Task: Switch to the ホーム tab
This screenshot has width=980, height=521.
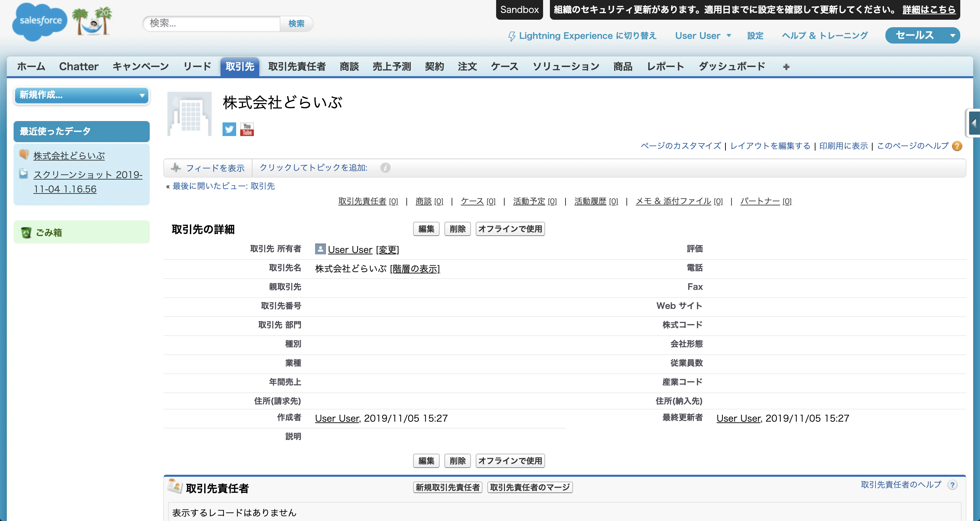Action: (31, 67)
